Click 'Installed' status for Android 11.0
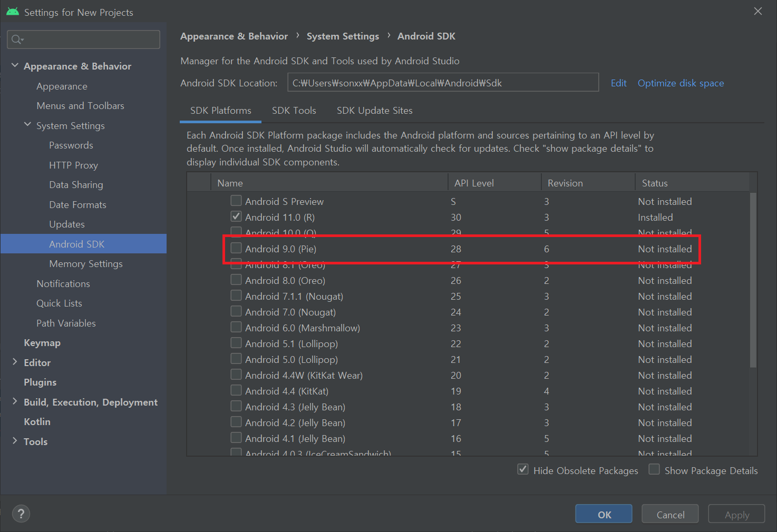Screen dimensions: 777x532 coord(655,217)
